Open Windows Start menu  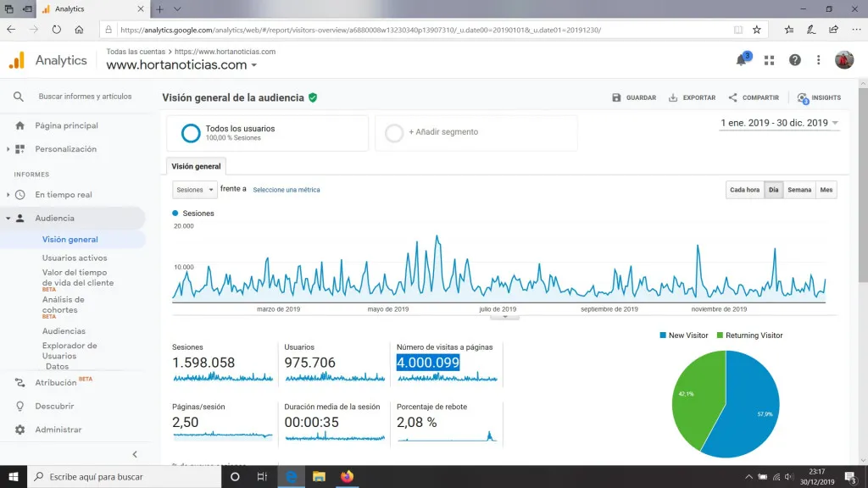coord(14,476)
